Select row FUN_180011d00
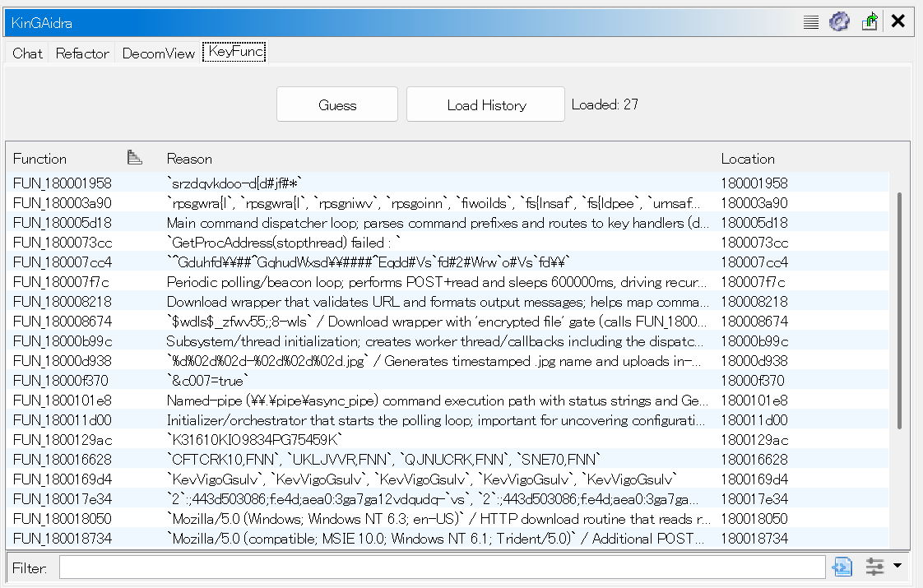 click(448, 419)
